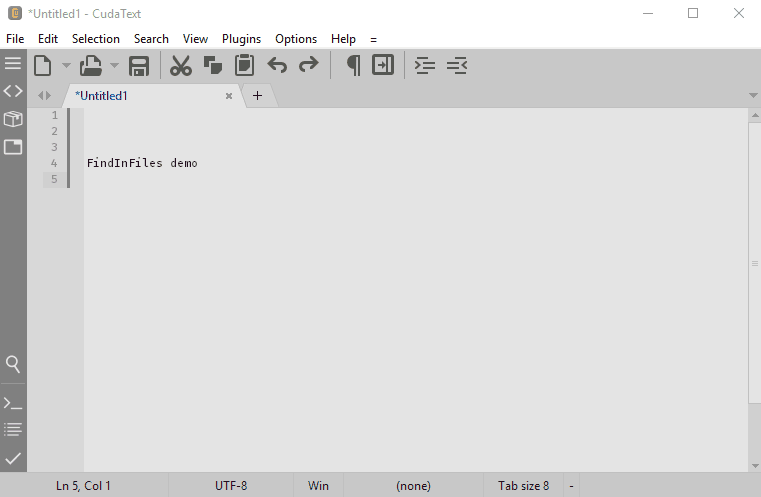Viewport: 761px width, 497px height.
Task: Choose lexer via (none) status field
Action: [414, 485]
